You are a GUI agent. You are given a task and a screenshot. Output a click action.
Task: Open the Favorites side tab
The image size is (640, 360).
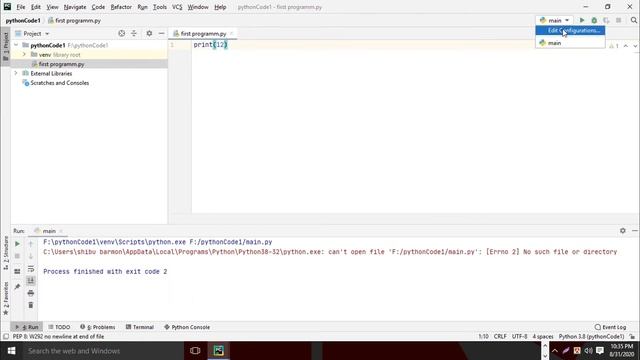click(5, 298)
